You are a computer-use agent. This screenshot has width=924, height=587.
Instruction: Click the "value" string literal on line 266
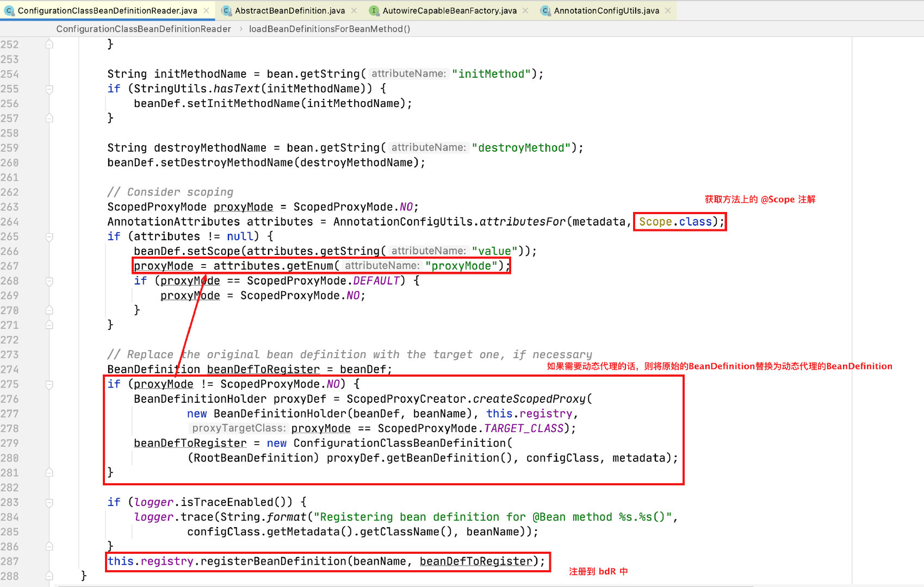[x=494, y=251]
